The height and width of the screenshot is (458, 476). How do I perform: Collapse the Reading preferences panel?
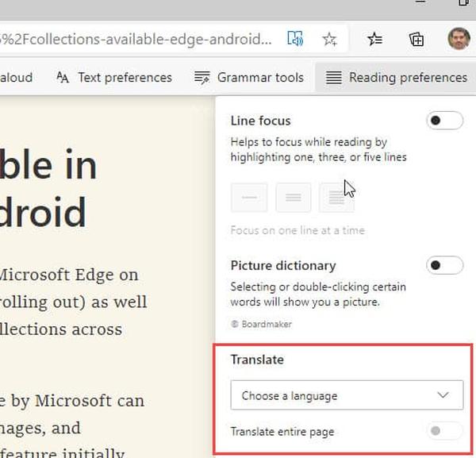click(396, 78)
